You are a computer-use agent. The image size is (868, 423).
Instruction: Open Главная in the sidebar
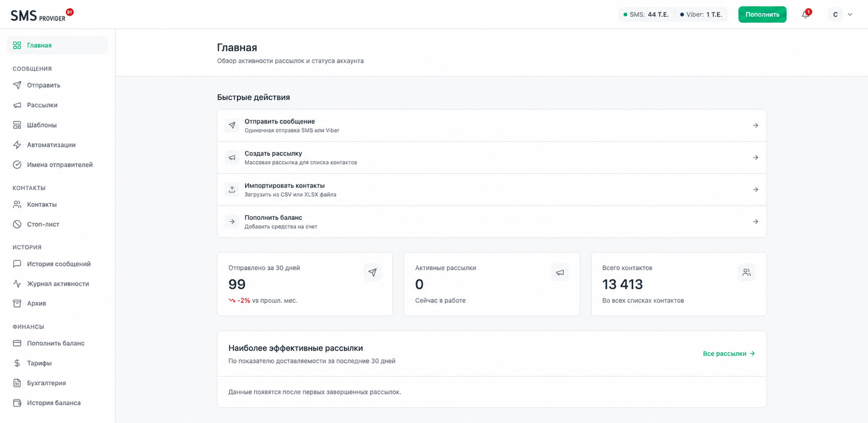coord(58,45)
